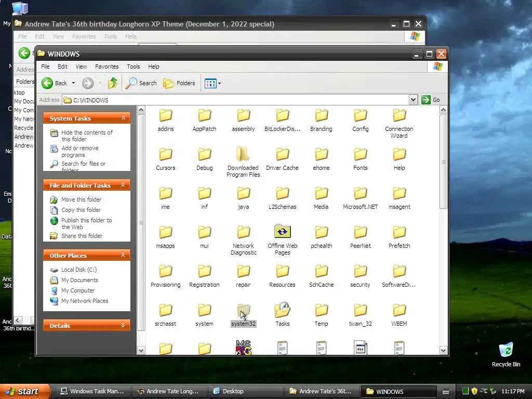Select the Temp folder
Image resolution: width=532 pixels, height=399 pixels.
click(321, 315)
